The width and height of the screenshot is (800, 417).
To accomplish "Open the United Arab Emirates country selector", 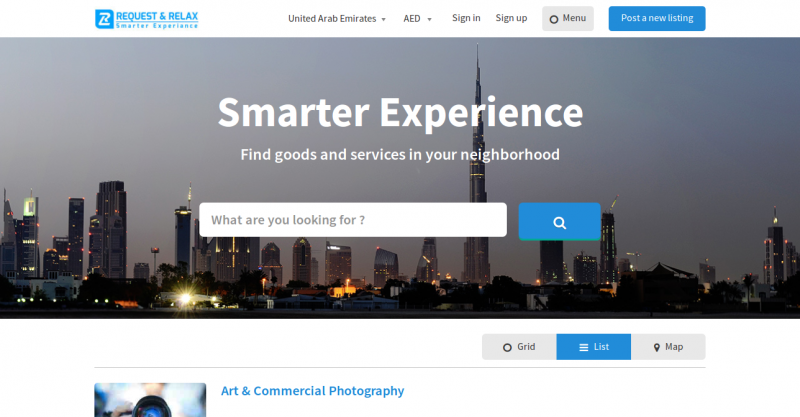I will pyautogui.click(x=337, y=18).
